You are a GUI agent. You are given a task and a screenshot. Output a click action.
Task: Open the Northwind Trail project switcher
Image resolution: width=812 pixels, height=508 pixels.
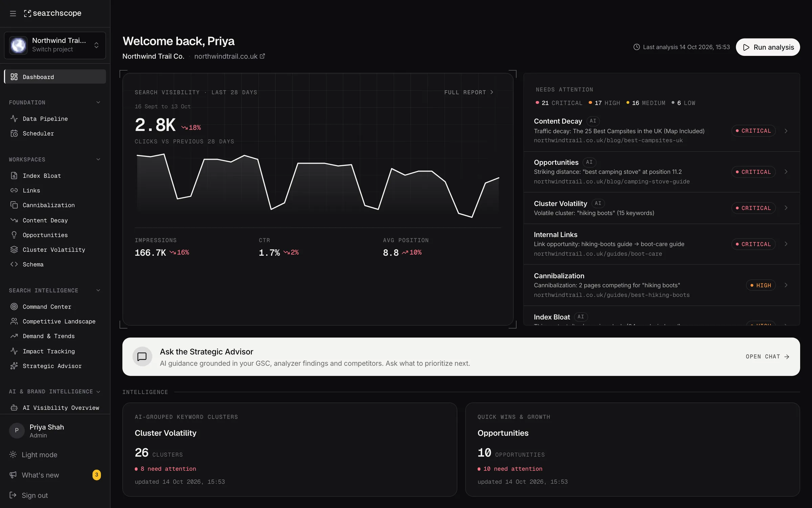55,45
